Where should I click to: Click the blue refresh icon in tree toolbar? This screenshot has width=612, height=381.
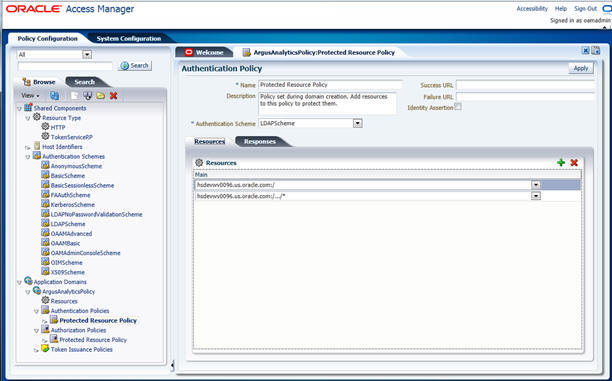[55, 96]
